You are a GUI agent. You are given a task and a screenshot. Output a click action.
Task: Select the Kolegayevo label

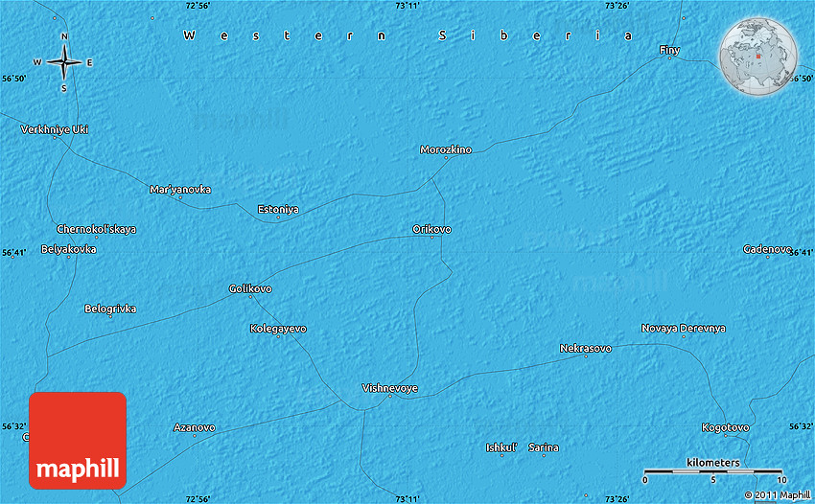tap(278, 329)
